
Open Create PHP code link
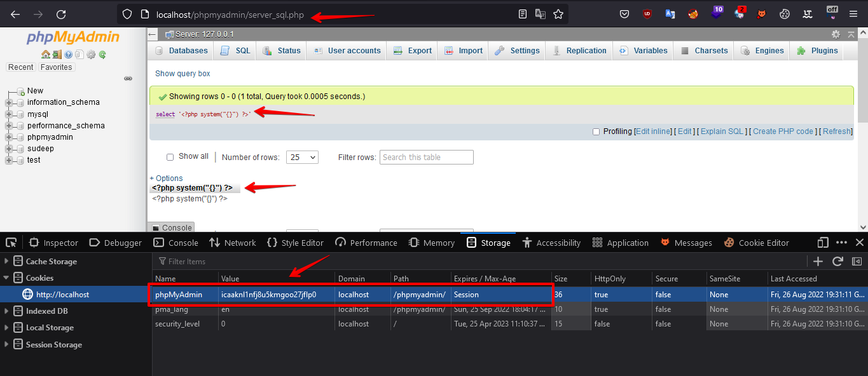[x=783, y=131]
